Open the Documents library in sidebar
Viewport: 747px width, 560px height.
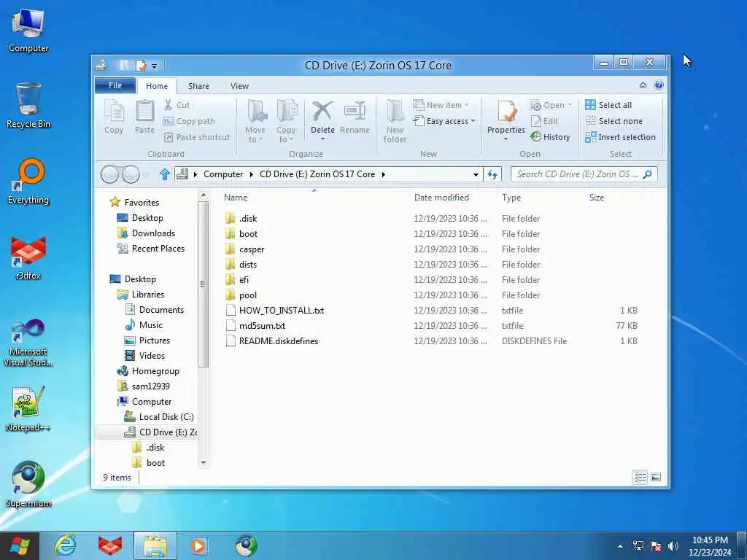pos(155,310)
